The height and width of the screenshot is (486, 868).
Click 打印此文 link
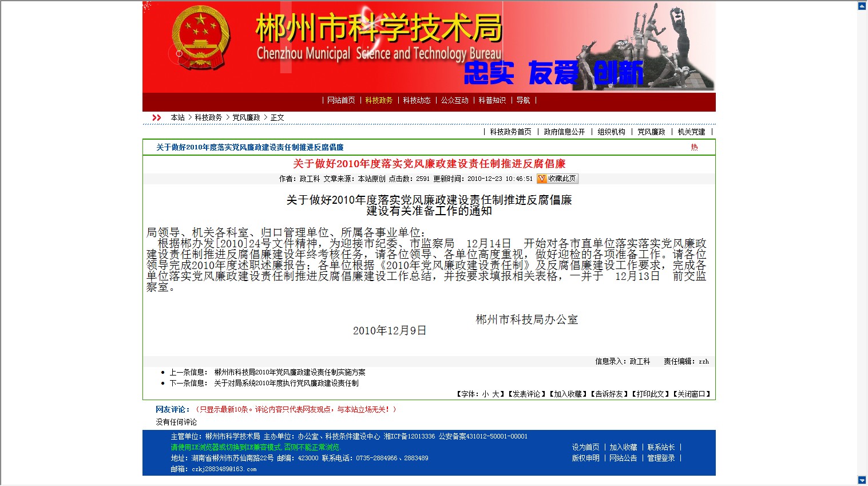coord(650,394)
